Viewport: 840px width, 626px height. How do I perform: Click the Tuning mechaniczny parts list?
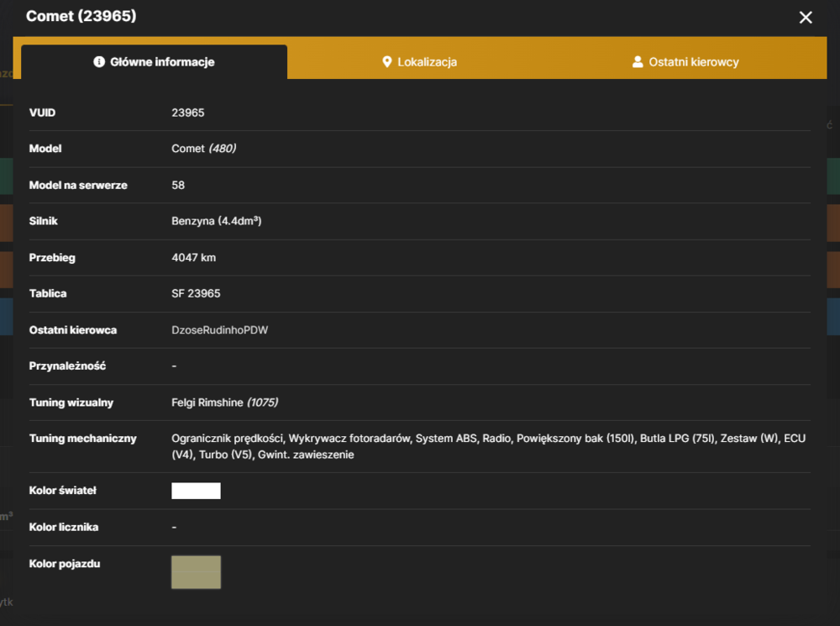click(x=489, y=446)
